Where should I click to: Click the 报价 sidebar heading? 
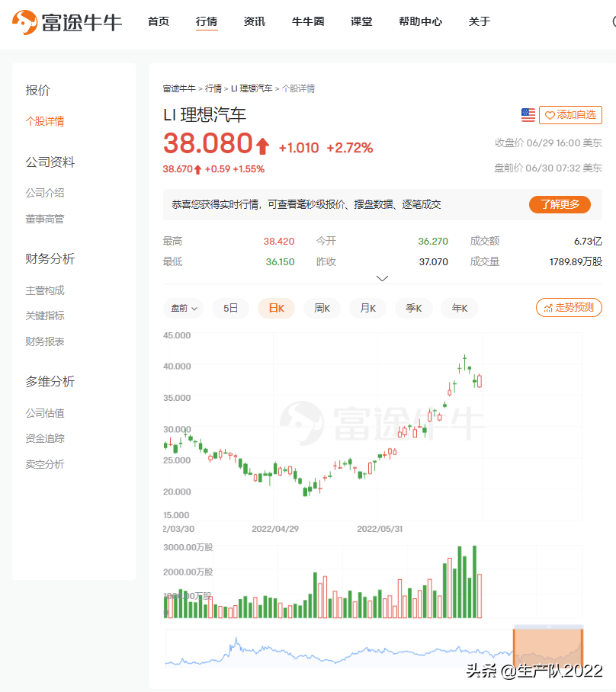[38, 90]
